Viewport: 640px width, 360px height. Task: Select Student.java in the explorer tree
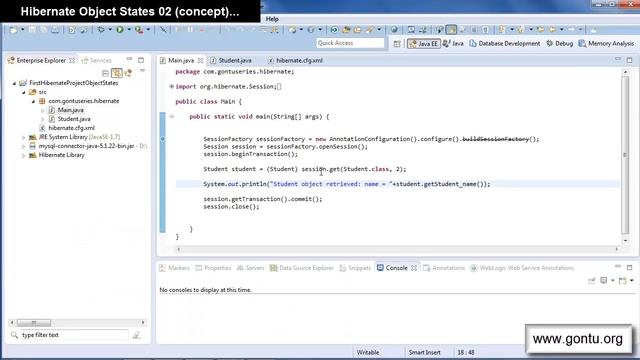coord(74,119)
